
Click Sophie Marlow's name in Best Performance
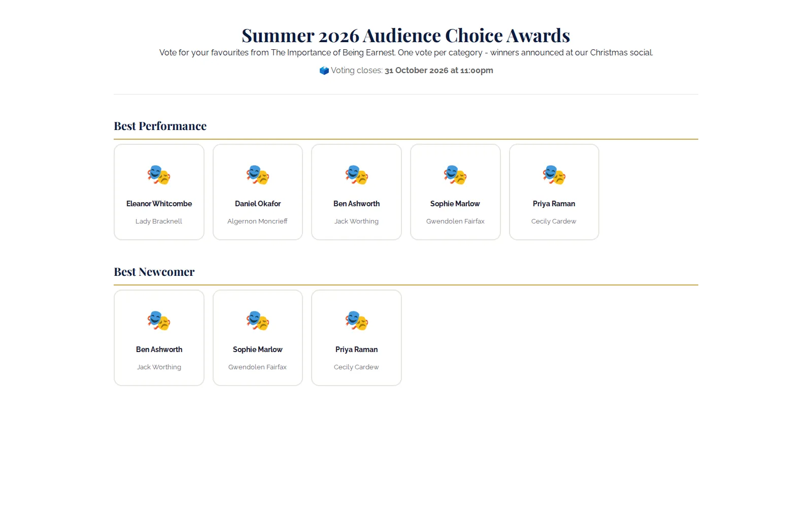point(455,204)
